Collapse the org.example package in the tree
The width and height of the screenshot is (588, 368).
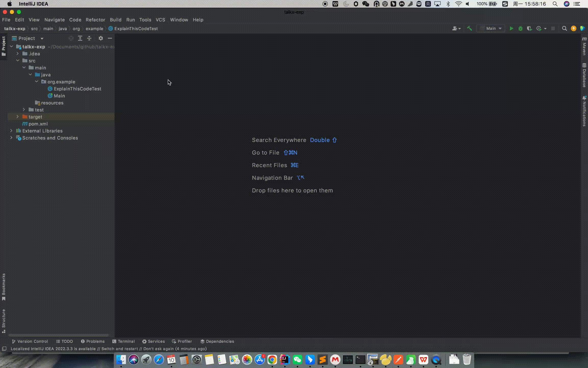pos(37,82)
